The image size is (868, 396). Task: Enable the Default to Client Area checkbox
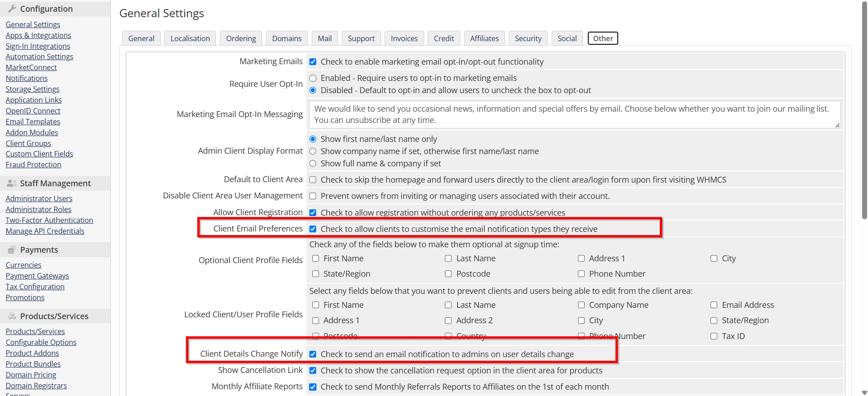pos(313,180)
